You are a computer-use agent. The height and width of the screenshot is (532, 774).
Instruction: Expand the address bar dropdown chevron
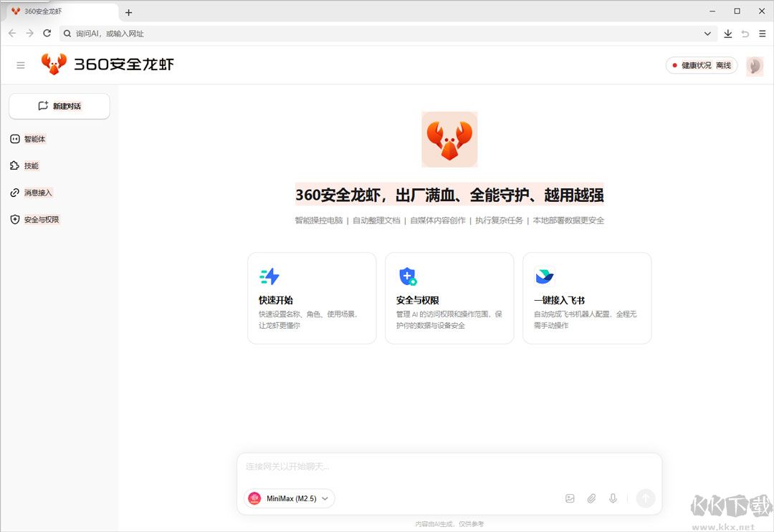(x=707, y=34)
